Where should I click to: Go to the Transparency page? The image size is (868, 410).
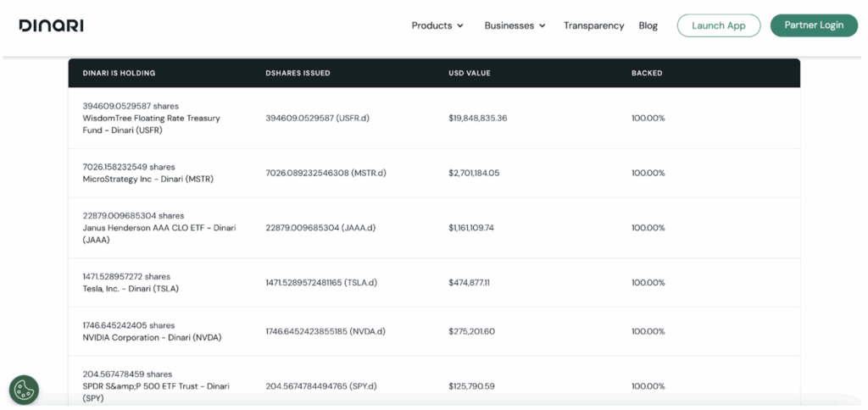pyautogui.click(x=593, y=25)
